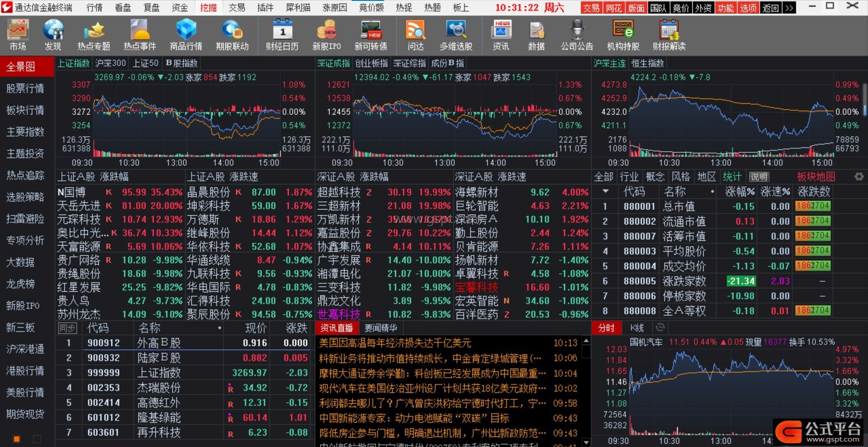Open the 板块地图 settings gear icon
Screen dimensions: 868x447
click(858, 177)
